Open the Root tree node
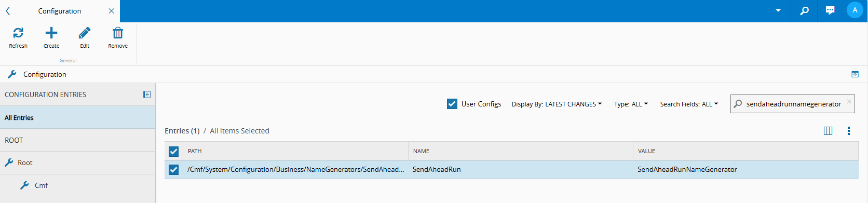 [78, 163]
